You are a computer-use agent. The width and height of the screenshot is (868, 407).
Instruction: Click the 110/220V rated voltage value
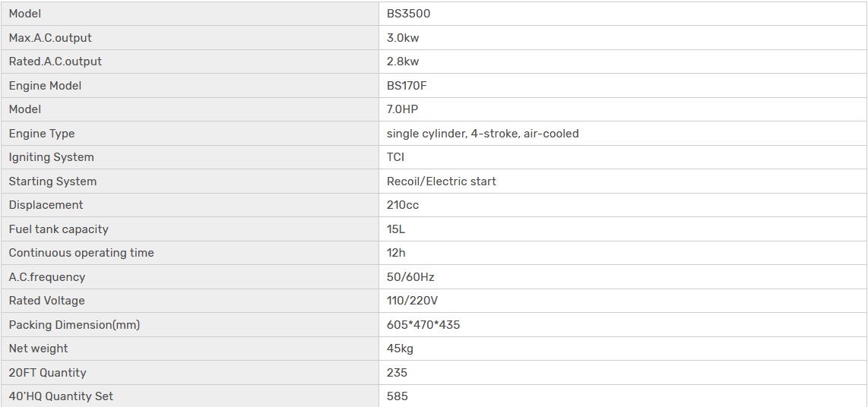click(x=412, y=301)
